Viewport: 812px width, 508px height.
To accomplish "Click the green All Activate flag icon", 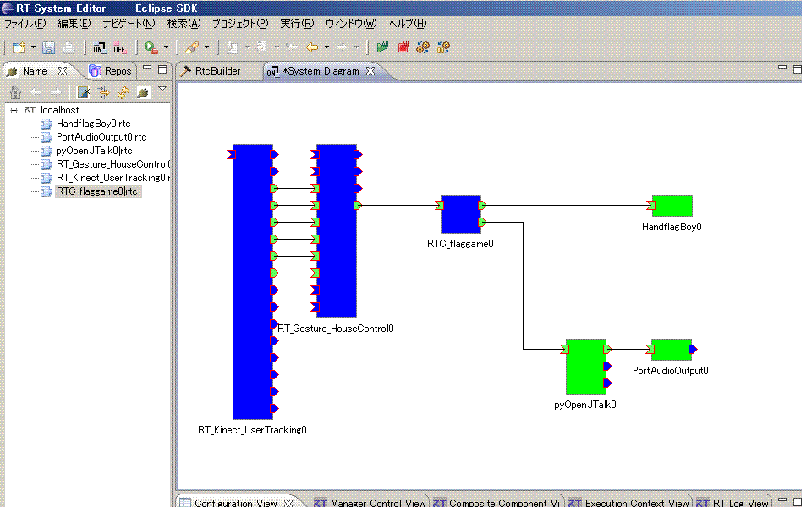I will [x=383, y=47].
